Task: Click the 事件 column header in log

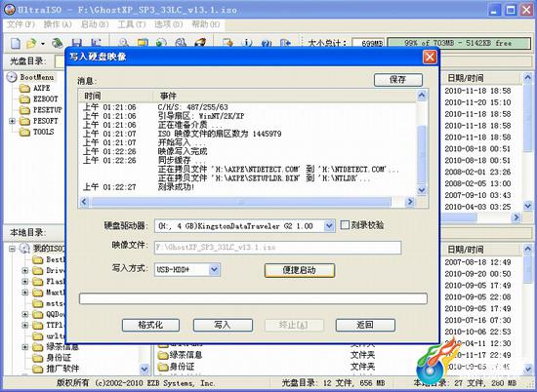Action: [x=284, y=96]
